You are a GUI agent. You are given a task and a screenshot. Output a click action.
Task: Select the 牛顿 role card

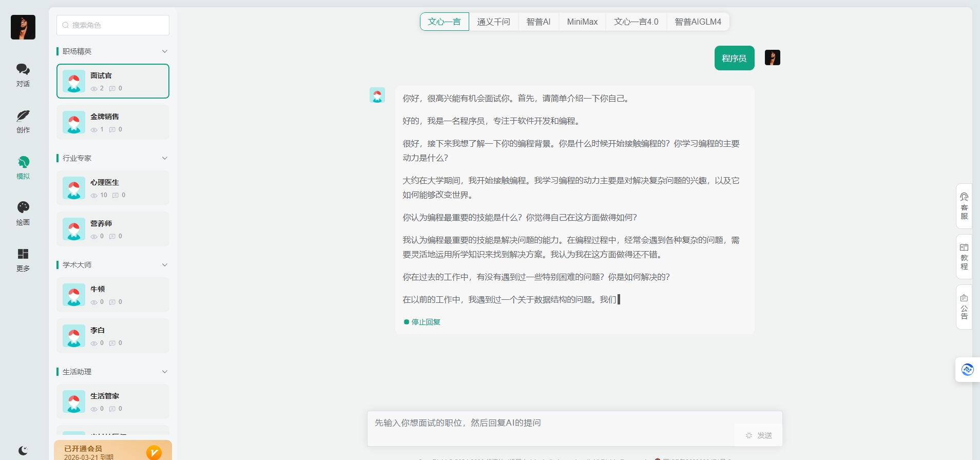[x=113, y=295]
